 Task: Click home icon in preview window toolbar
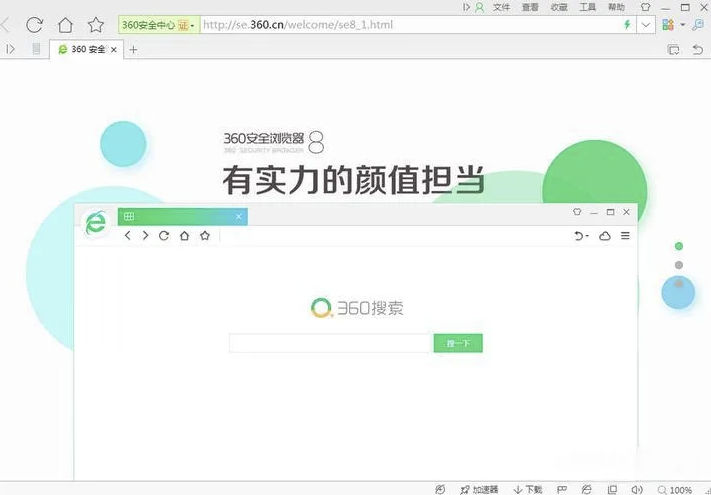coord(185,236)
